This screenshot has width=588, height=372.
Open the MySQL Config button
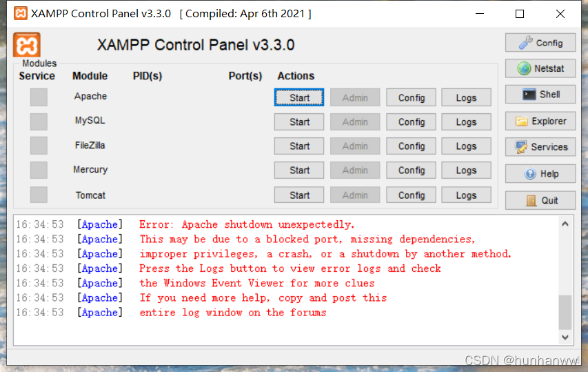click(x=411, y=122)
